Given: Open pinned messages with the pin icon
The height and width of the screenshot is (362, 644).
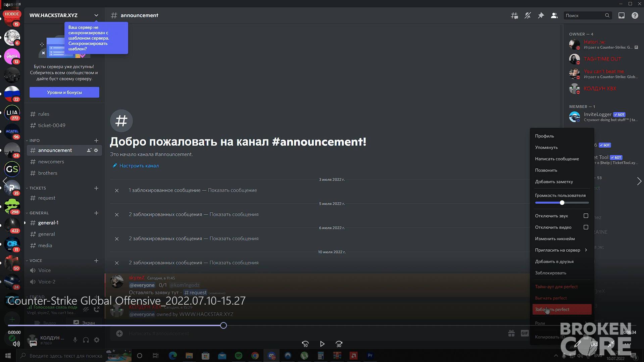Looking at the screenshot, I should (541, 15).
